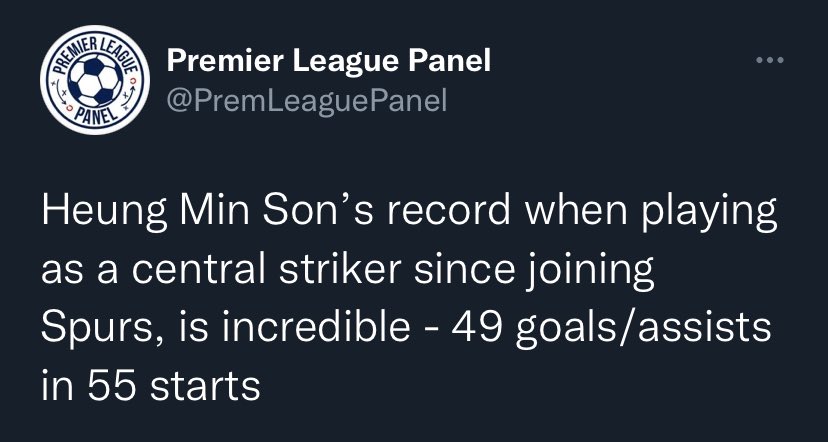Screen dimensions: 828x442
Task: Click the soccer ball in the avatar logo
Action: [x=95, y=80]
